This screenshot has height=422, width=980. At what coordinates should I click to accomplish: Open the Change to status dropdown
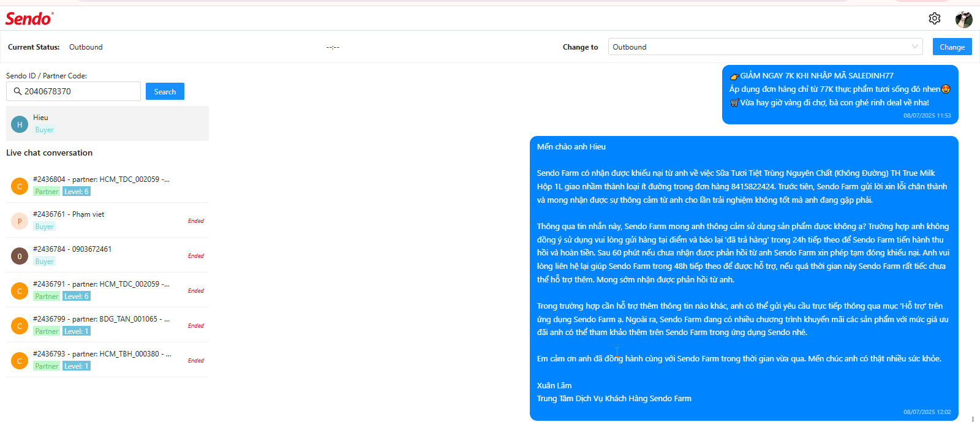pyautogui.click(x=765, y=47)
